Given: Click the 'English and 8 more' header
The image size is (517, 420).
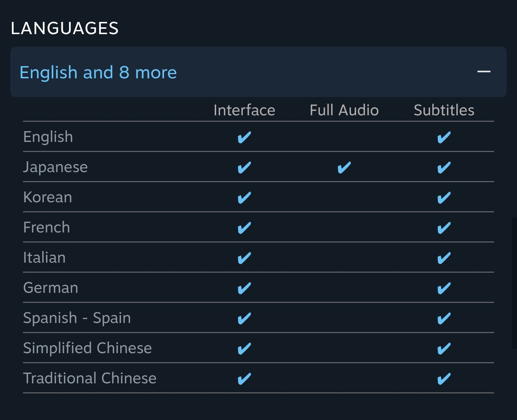Looking at the screenshot, I should click(98, 72).
